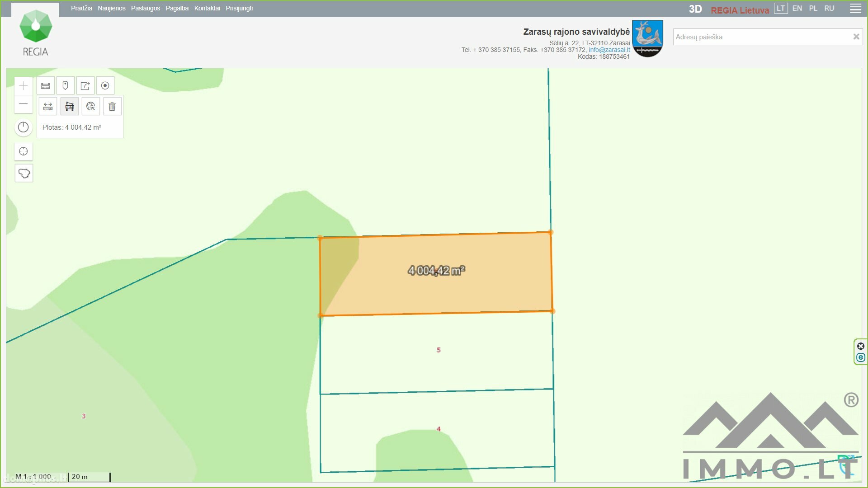Open the measurement tools panel

46,86
